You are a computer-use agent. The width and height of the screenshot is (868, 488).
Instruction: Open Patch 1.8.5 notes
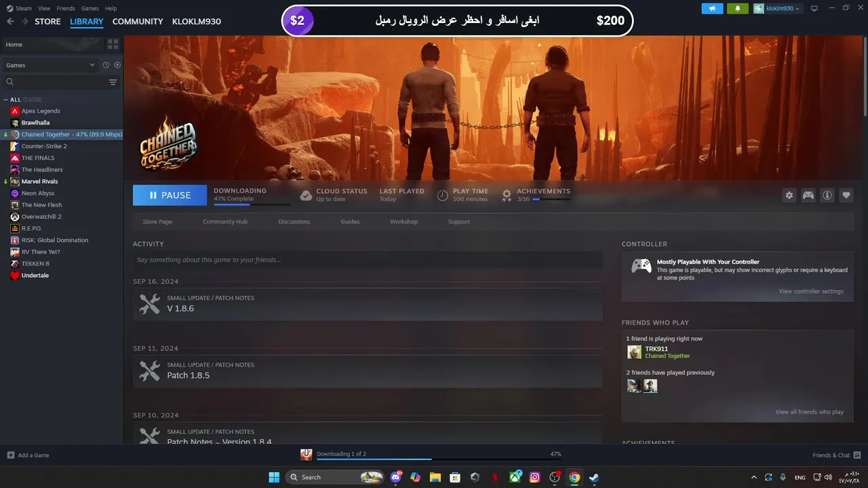click(x=368, y=371)
